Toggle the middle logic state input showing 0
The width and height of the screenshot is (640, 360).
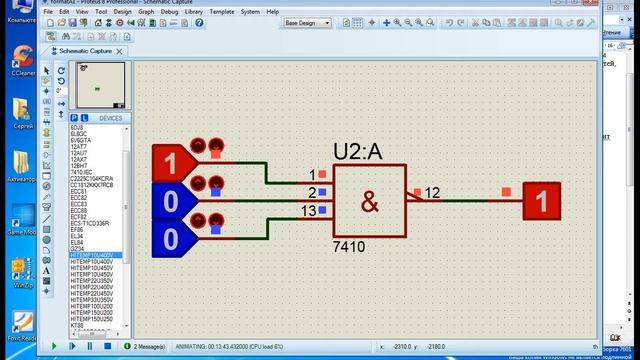(171, 201)
